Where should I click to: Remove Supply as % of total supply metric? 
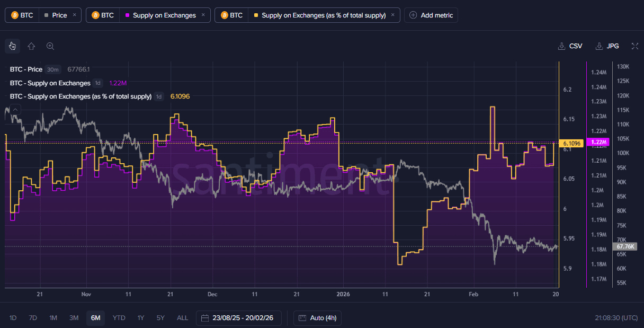pyautogui.click(x=392, y=15)
